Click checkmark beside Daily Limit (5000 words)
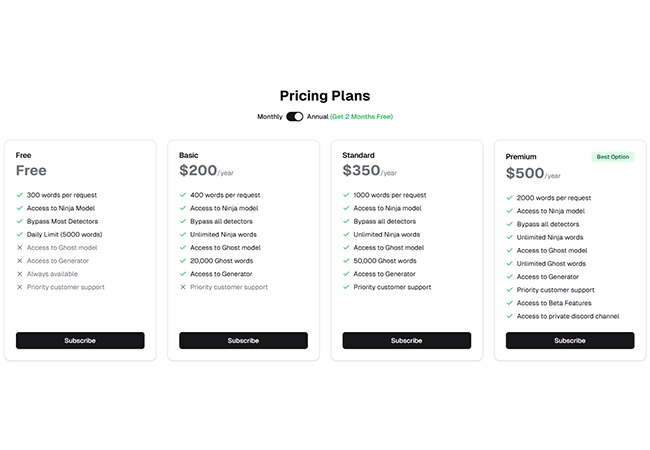 click(20, 234)
